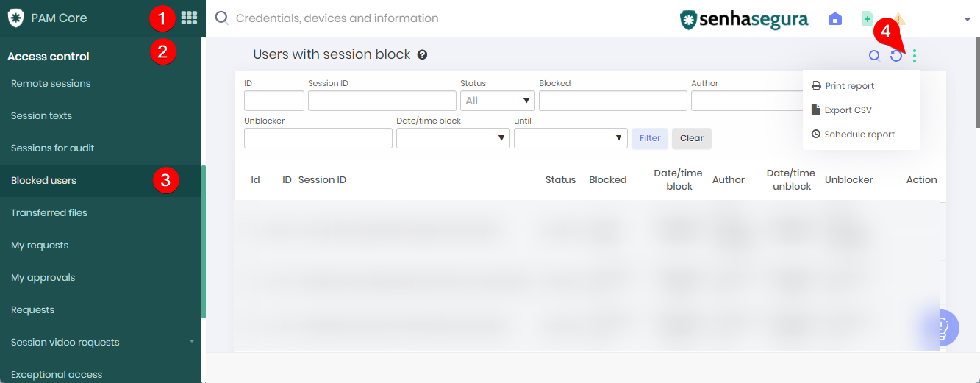Image resolution: width=980 pixels, height=383 pixels.
Task: Focus the Blocked filter field
Action: [x=613, y=101]
